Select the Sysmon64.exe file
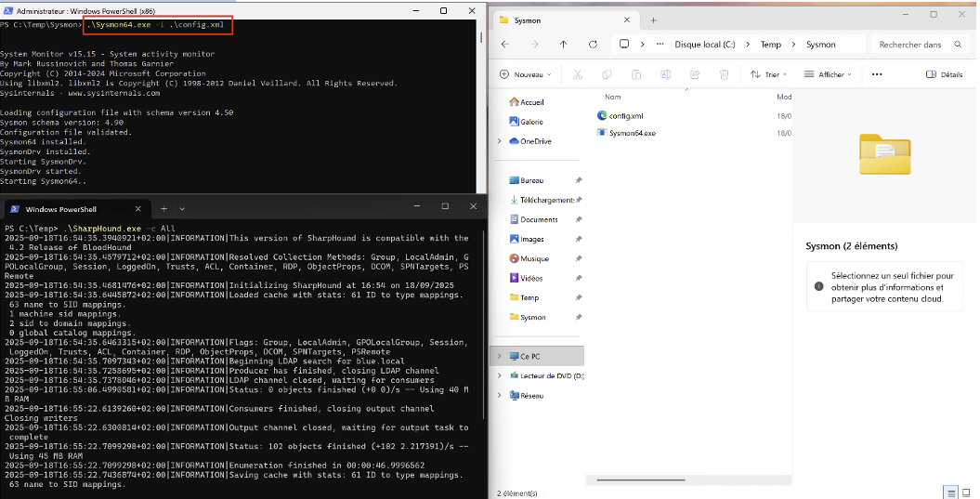This screenshot has height=499, width=980. [x=632, y=133]
